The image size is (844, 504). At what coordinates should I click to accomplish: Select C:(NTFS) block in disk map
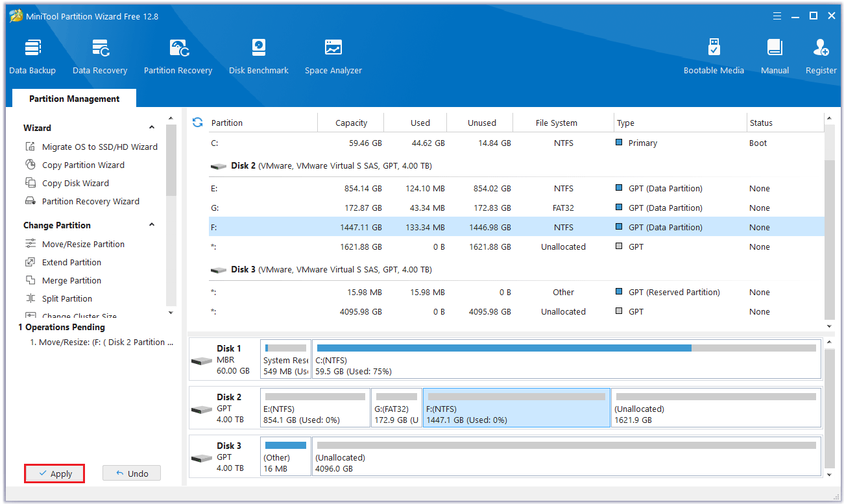(566, 359)
